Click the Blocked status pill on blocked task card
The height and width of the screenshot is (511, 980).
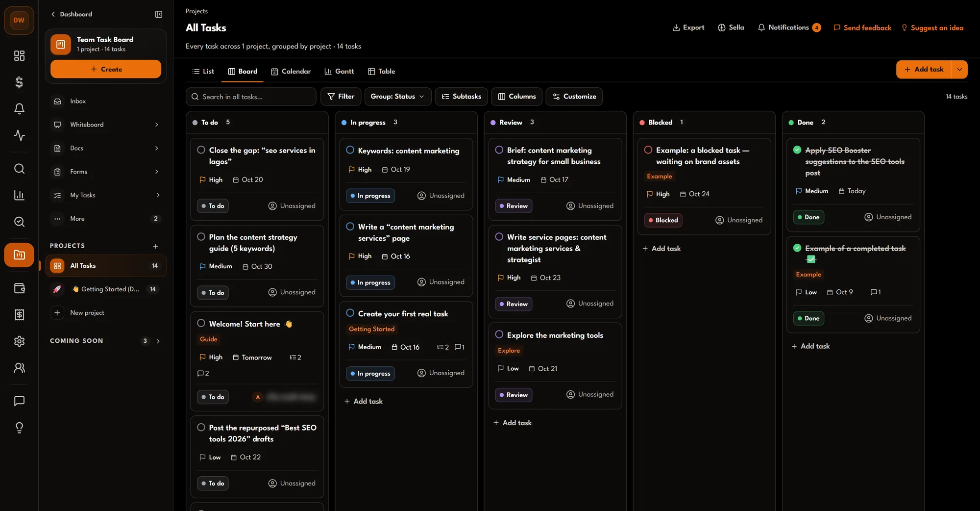[663, 220]
